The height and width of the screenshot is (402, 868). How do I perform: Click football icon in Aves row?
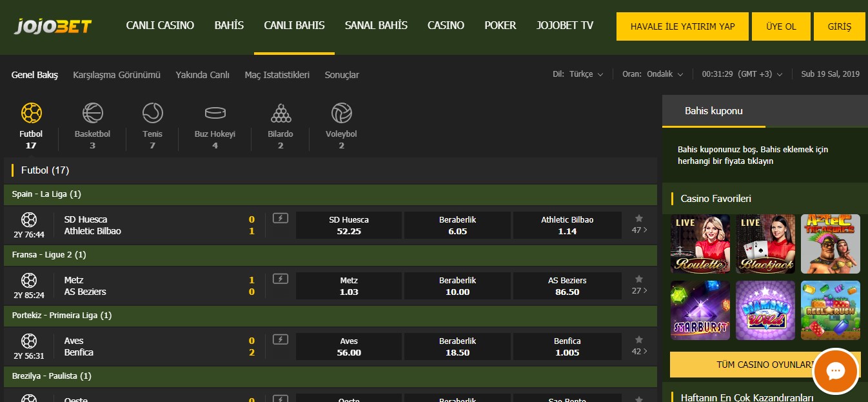(x=29, y=341)
